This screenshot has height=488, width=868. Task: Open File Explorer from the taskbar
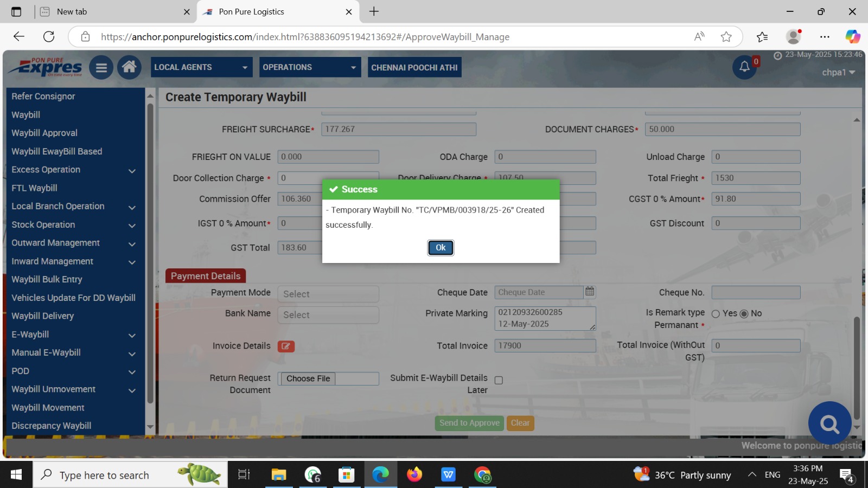coord(278,475)
